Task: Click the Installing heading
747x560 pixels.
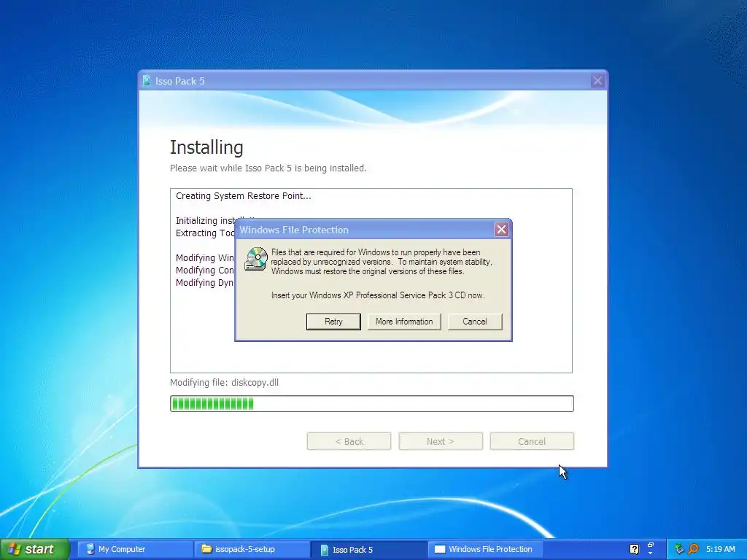Action: (x=206, y=147)
